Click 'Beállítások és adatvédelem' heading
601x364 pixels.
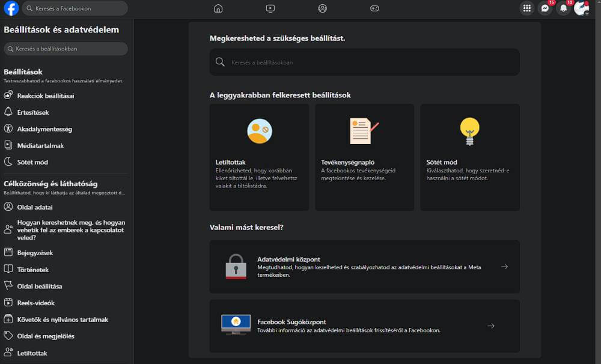tap(61, 29)
